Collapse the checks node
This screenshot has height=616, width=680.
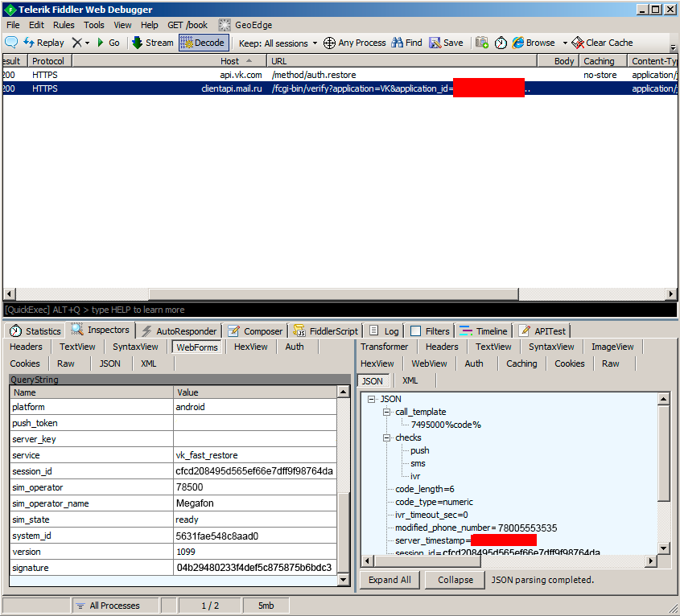coord(386,437)
